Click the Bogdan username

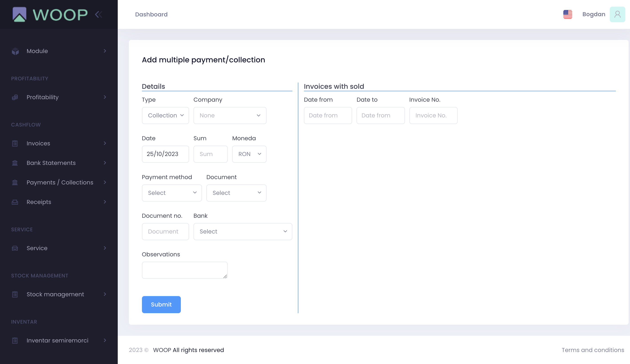point(594,14)
